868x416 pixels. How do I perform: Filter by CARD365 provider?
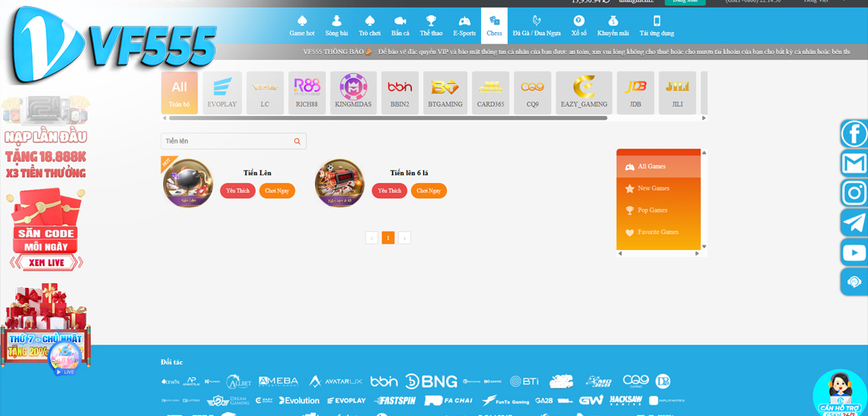[x=490, y=93]
